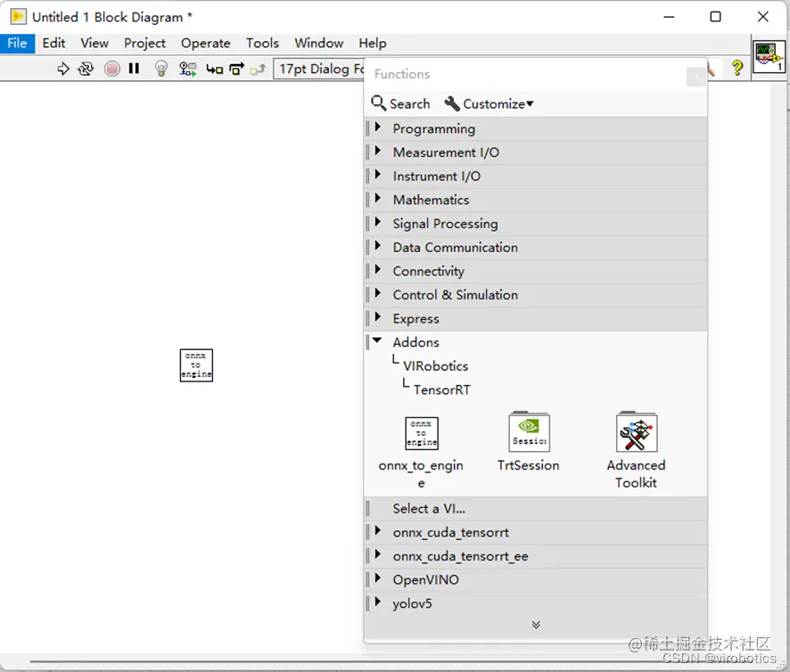This screenshot has width=790, height=672.
Task: Toggle Retain Wire Values icon
Action: coord(188,69)
